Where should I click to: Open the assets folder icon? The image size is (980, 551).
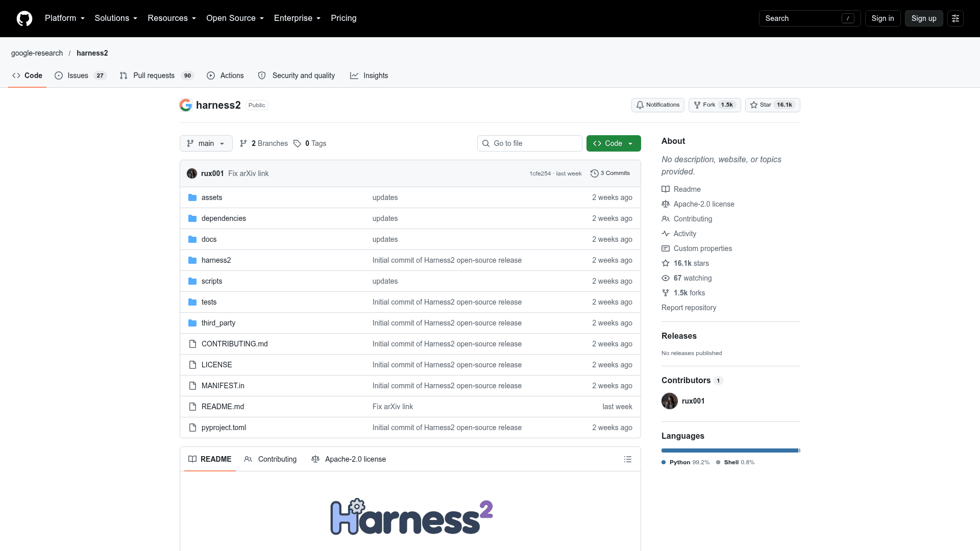(192, 197)
